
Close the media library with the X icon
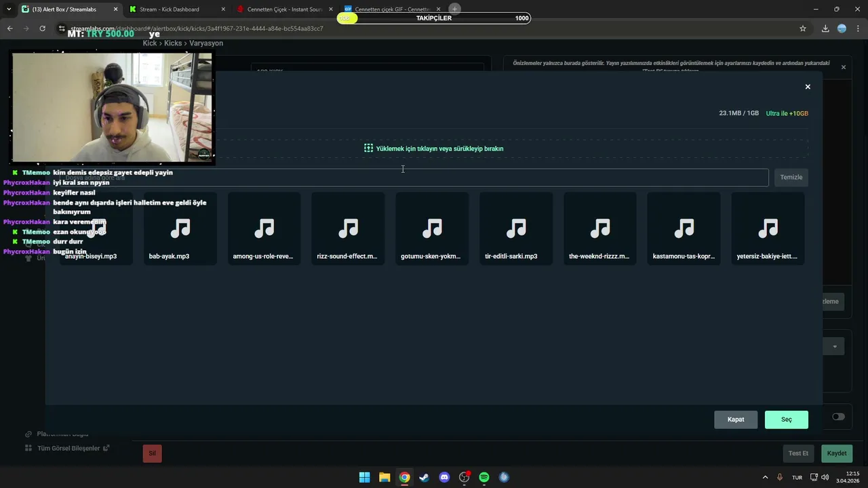(808, 87)
